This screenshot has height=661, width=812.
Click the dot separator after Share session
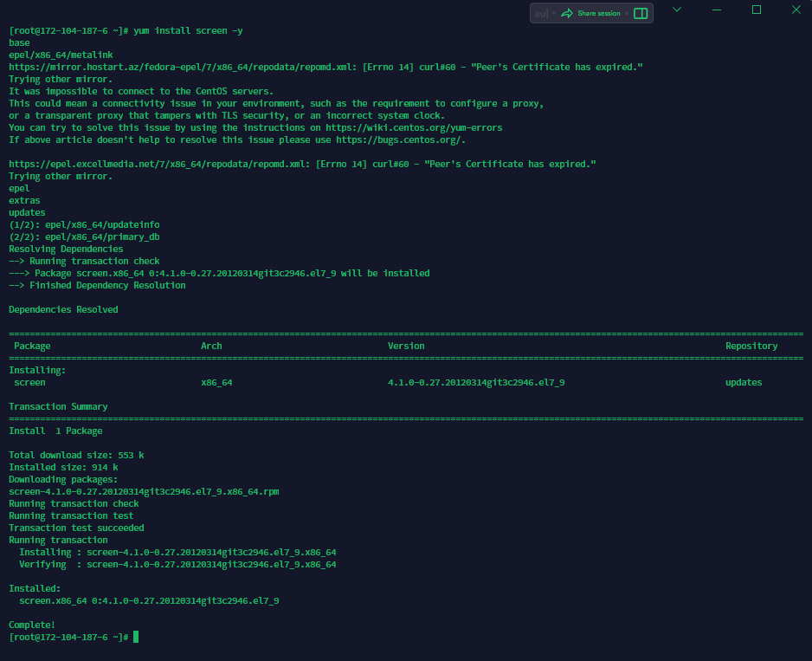click(x=626, y=13)
